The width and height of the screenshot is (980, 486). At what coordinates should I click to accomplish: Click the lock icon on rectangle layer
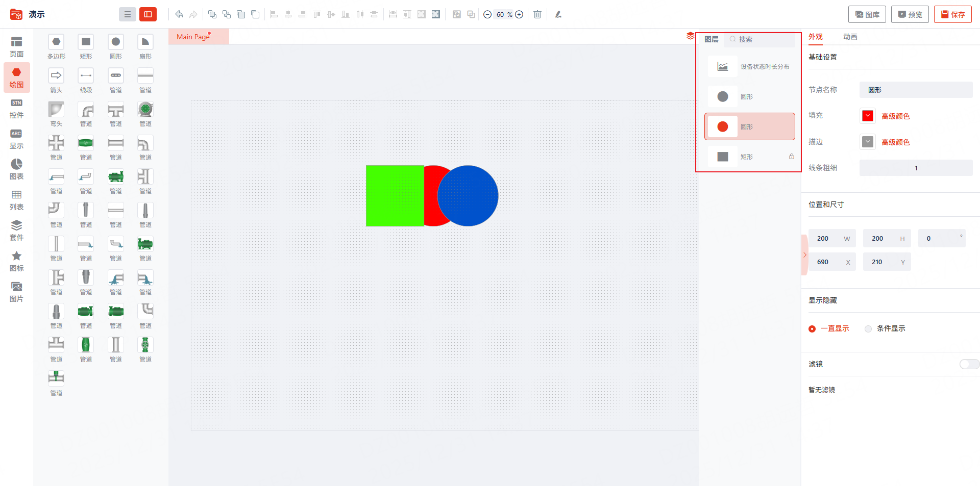click(x=792, y=157)
